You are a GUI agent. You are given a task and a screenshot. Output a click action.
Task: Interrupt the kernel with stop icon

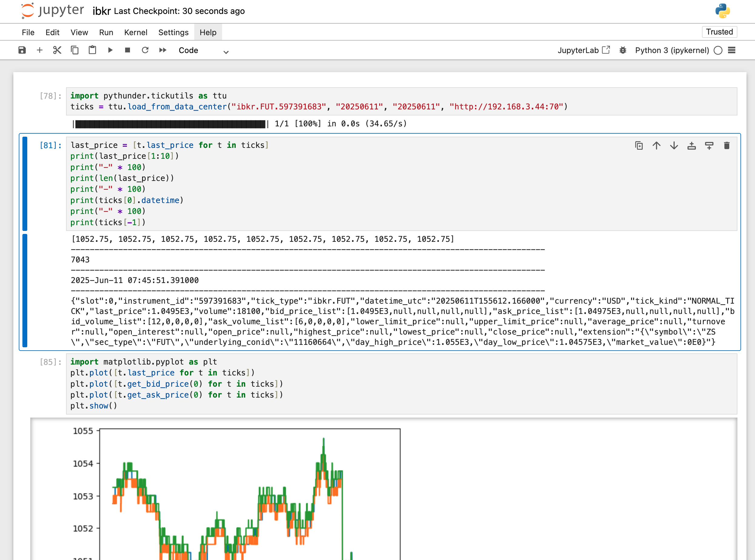click(128, 50)
